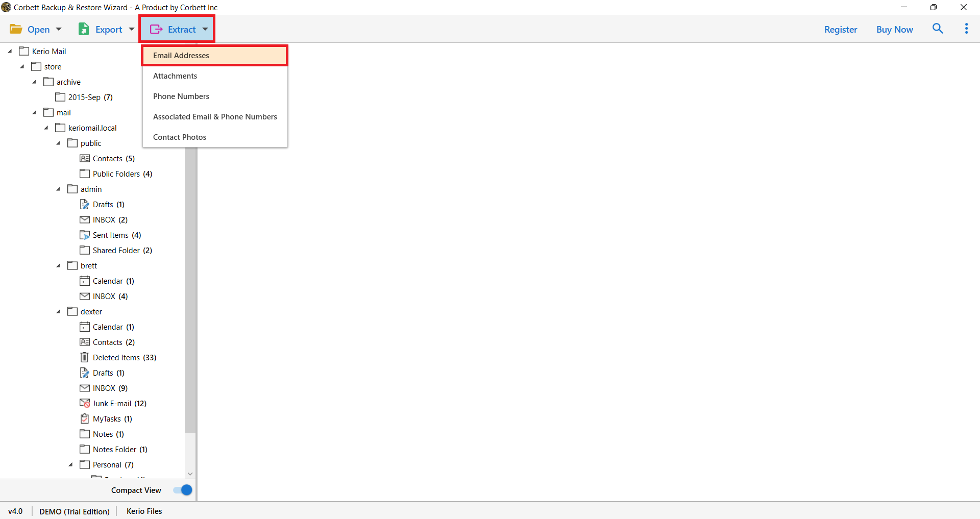
Task: Click the Export file icon
Action: click(84, 29)
